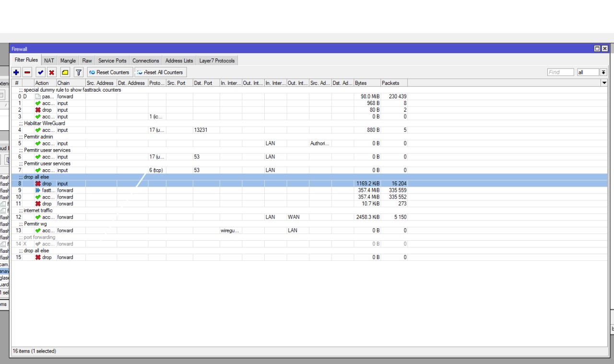The width and height of the screenshot is (614, 364).
Task: Select the 'port forwarding' comment row
Action: click(309, 237)
